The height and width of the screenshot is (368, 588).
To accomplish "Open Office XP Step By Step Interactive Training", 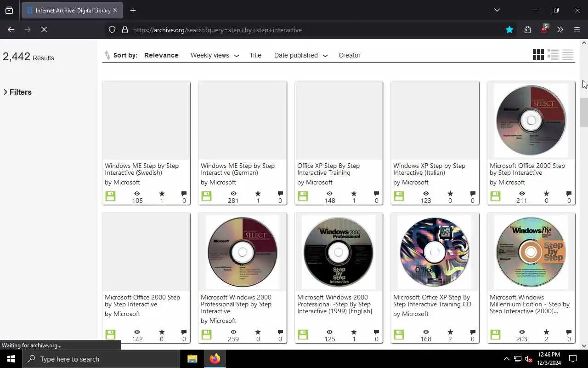I will pos(328,169).
